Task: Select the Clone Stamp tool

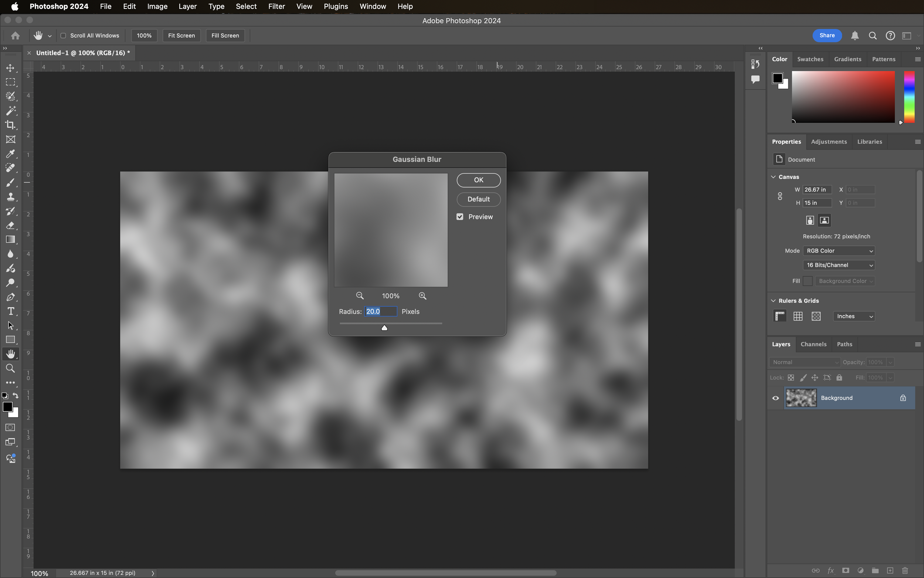Action: (x=10, y=197)
